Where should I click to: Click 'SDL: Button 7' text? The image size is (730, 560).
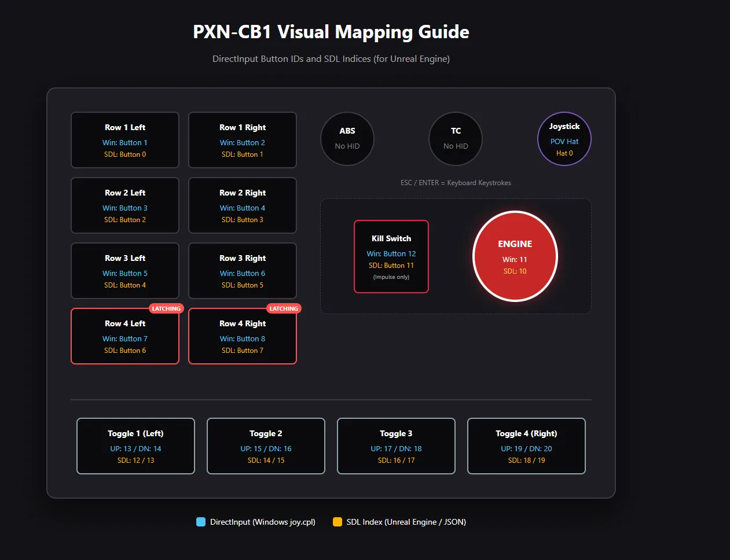tap(243, 351)
